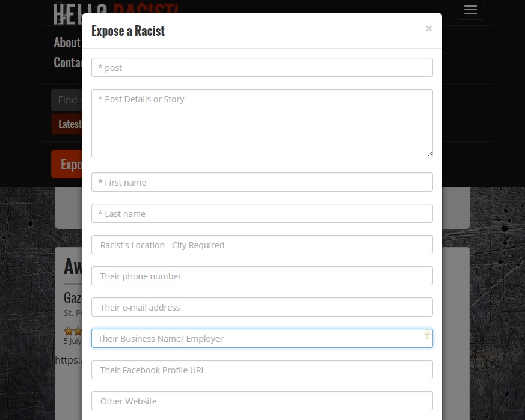Click into Post Details or Story box
The width and height of the screenshot is (525, 420).
262,123
